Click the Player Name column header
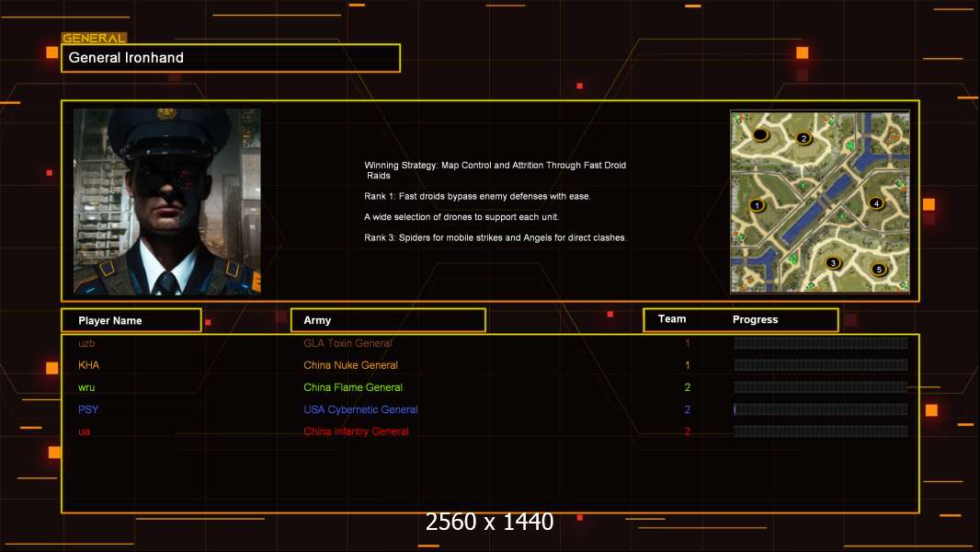The height and width of the screenshot is (552, 980). coord(131,320)
